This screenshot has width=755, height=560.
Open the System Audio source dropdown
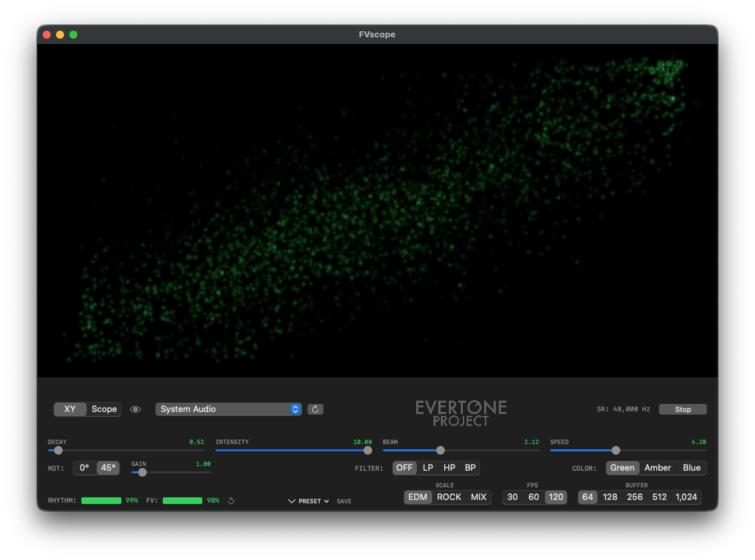(228, 409)
